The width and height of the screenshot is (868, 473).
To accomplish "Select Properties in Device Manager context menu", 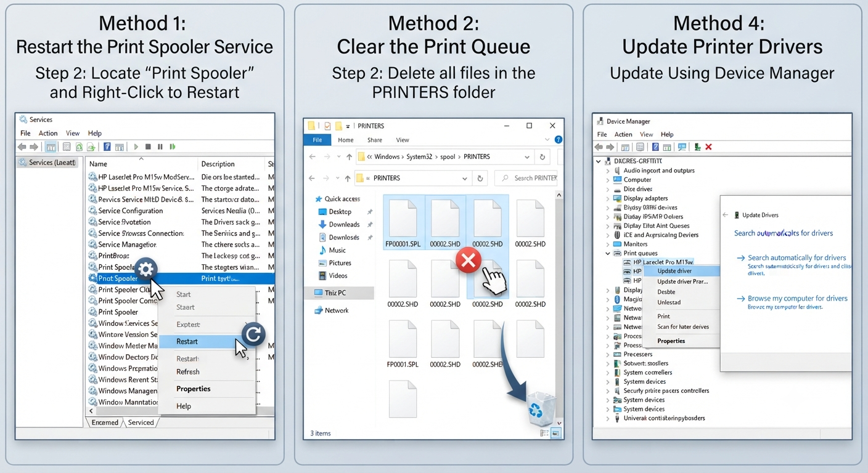I will pyautogui.click(x=671, y=341).
